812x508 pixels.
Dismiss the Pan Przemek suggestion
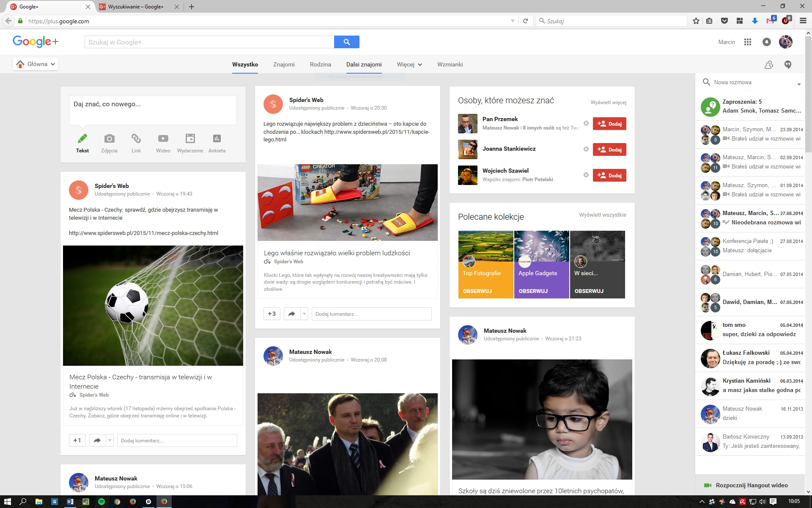click(586, 123)
